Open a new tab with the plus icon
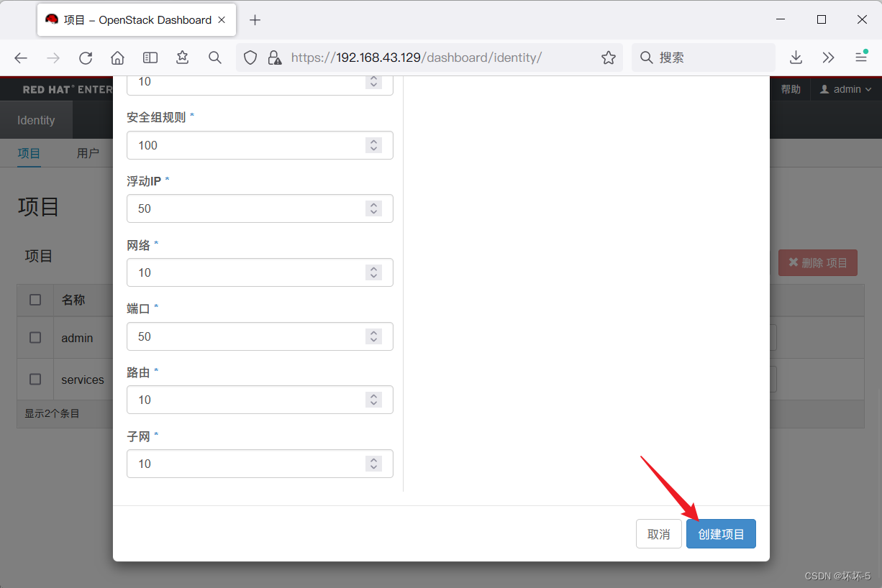Screen dimensions: 882x588 (255, 20)
